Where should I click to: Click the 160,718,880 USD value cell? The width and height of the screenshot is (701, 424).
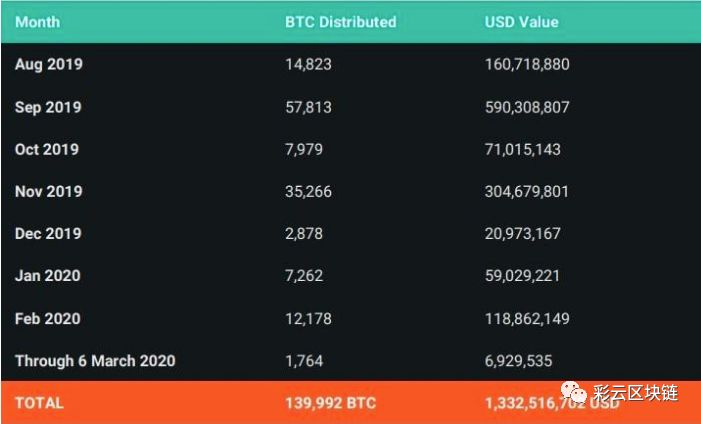point(527,64)
